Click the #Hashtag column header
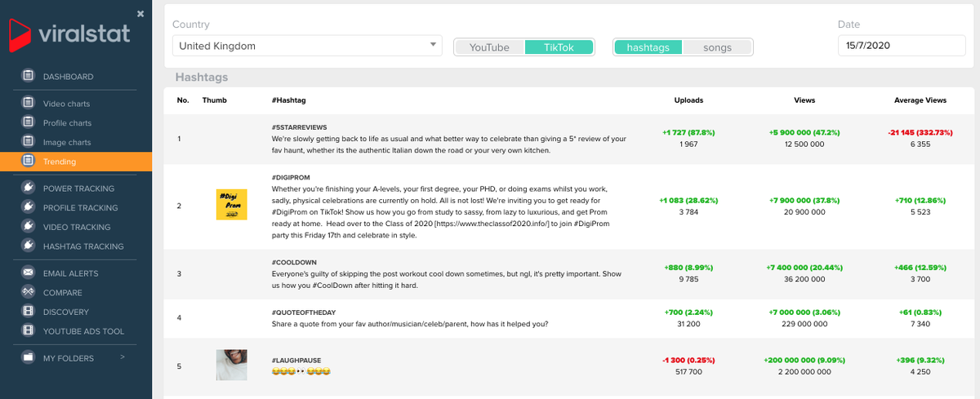 click(x=288, y=100)
